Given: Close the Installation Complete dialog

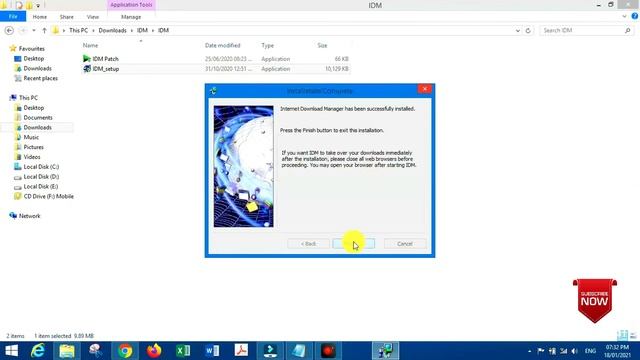Looking at the screenshot, I should 424,89.
